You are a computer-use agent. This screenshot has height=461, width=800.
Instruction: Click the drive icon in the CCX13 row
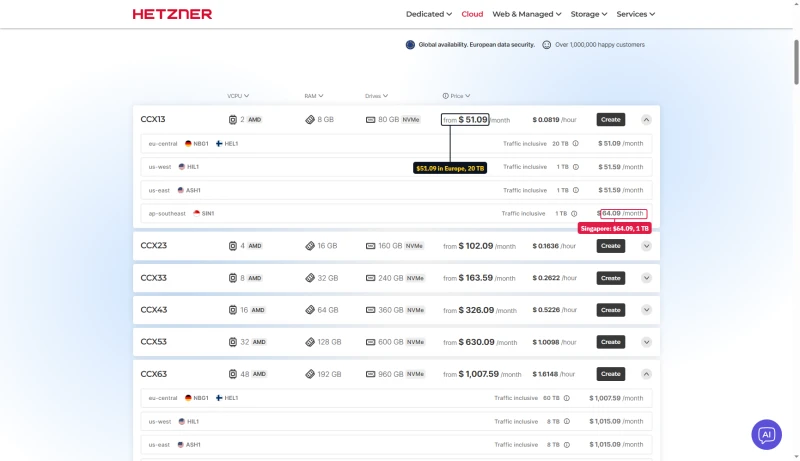click(370, 120)
